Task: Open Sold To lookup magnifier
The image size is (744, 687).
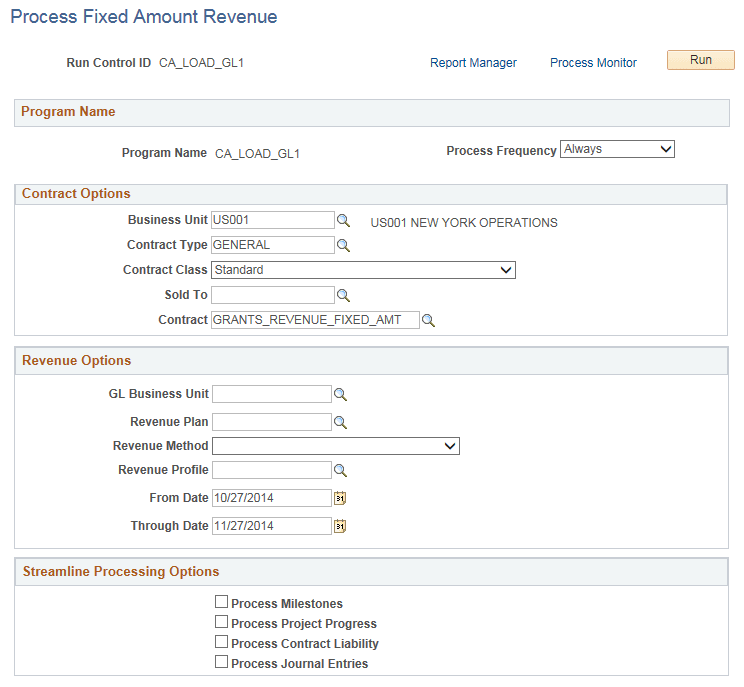Action: (343, 296)
